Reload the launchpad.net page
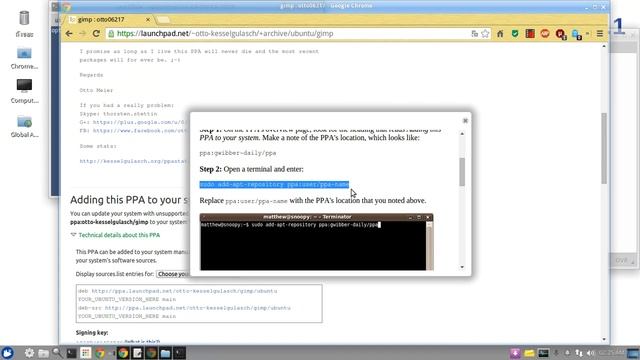This screenshot has width=640, height=360. click(x=96, y=33)
